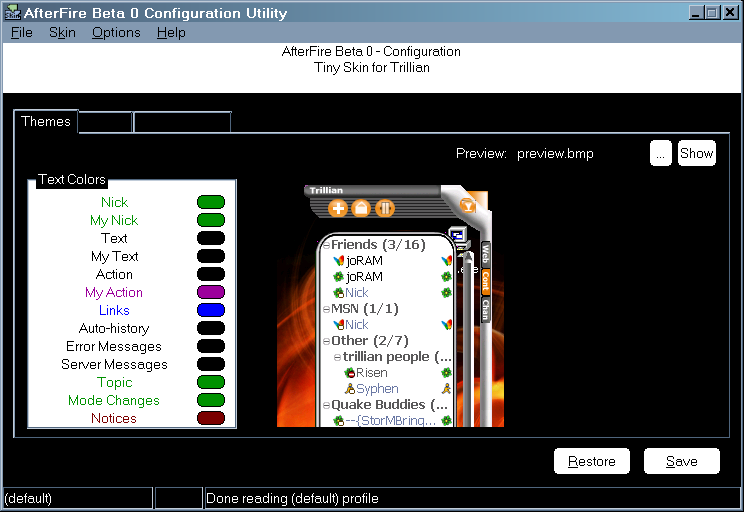The height and width of the screenshot is (512, 744).
Task: Click the 'Links' label
Action: pyautogui.click(x=114, y=310)
